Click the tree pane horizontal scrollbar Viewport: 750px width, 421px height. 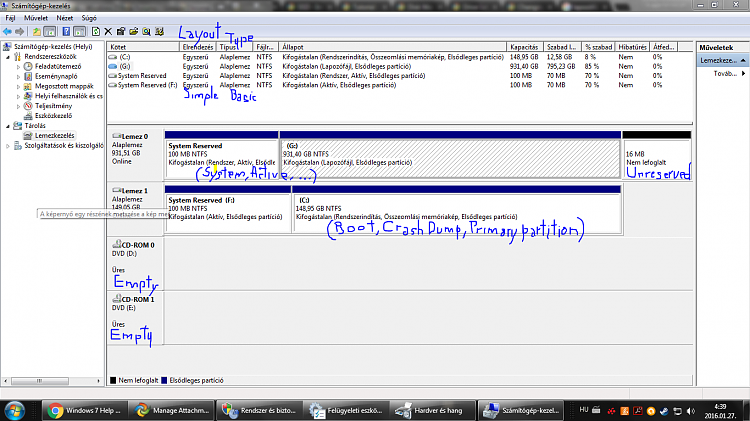(x=52, y=381)
